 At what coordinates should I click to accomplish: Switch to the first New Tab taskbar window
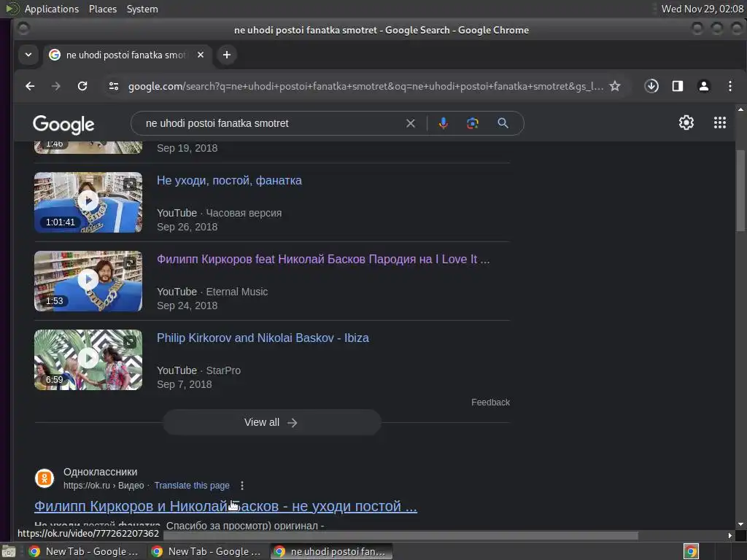tap(85, 551)
